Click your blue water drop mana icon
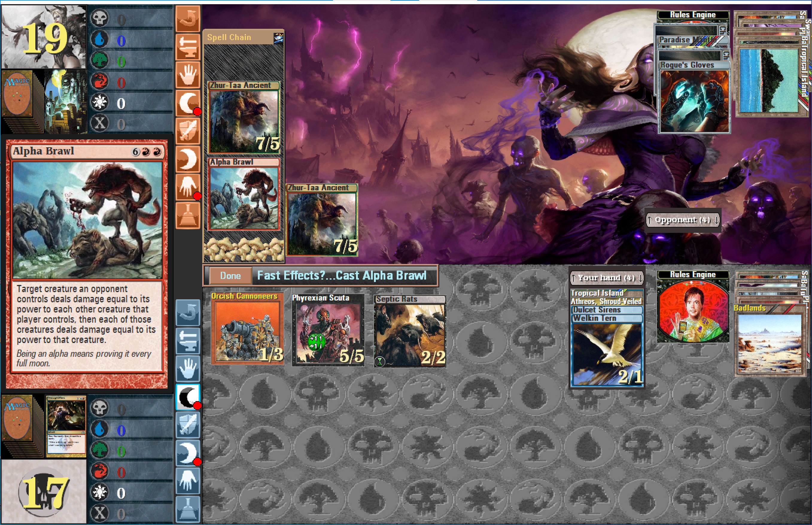 pos(100,429)
